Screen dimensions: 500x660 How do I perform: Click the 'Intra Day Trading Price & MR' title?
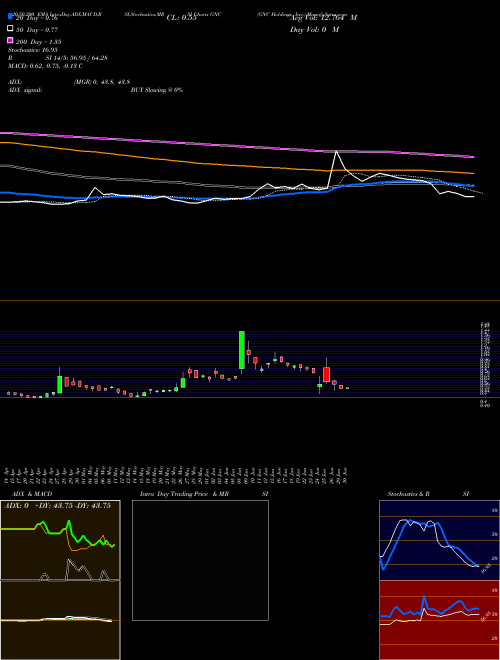tap(184, 494)
